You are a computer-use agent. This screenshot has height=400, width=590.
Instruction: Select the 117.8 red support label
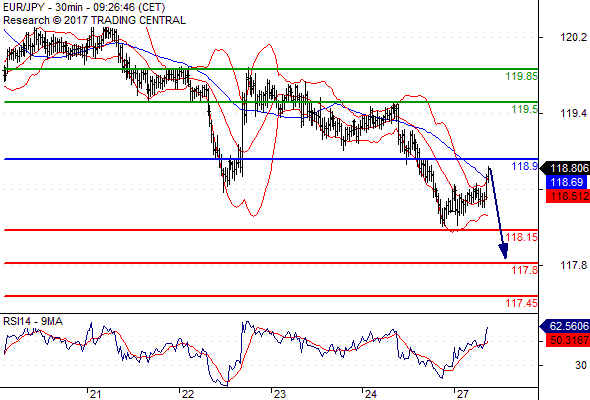coord(525,270)
